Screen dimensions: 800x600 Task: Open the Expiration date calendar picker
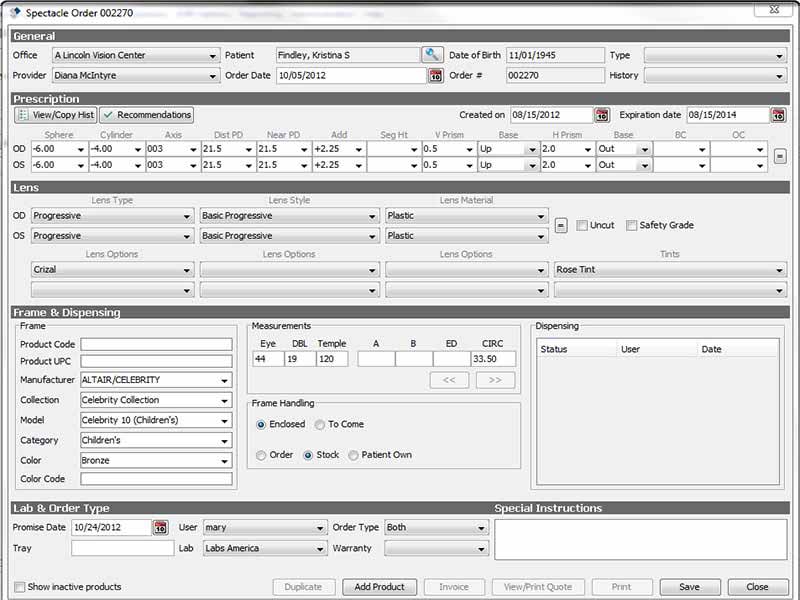778,115
